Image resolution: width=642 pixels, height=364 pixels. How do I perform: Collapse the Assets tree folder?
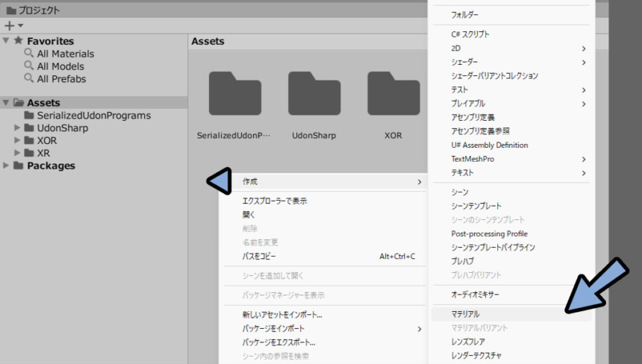[x=6, y=102]
